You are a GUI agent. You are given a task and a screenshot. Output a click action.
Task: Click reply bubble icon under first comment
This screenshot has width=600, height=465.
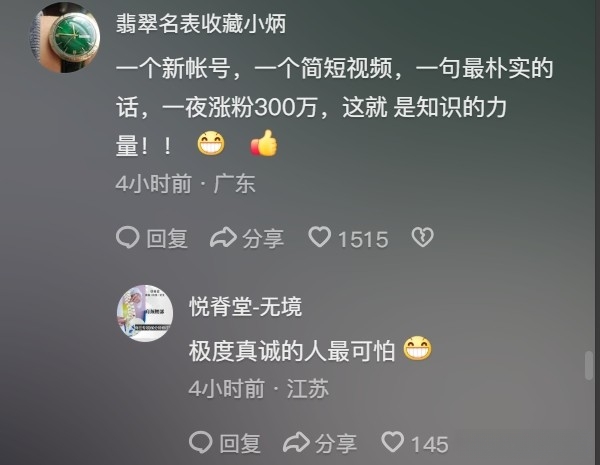point(127,237)
